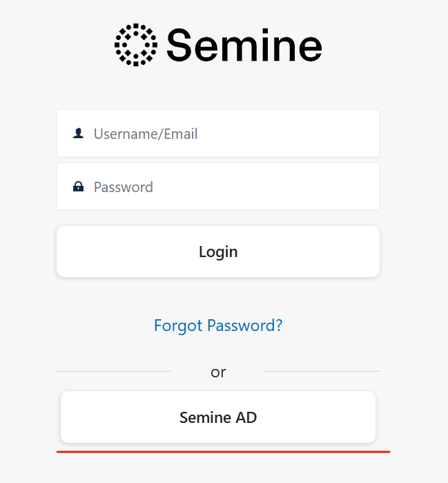Click the red underline below Semine AD
Viewport: 448px width, 483px height.
click(x=223, y=452)
